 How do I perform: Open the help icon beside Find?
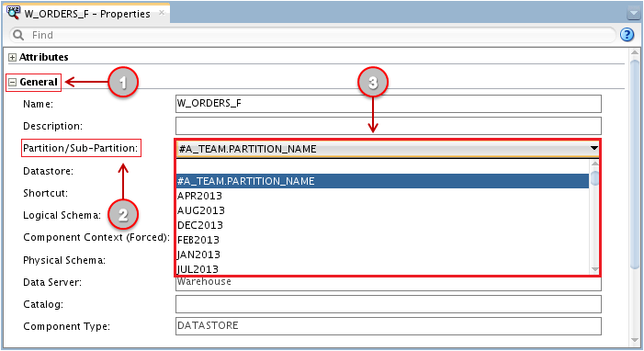(627, 35)
